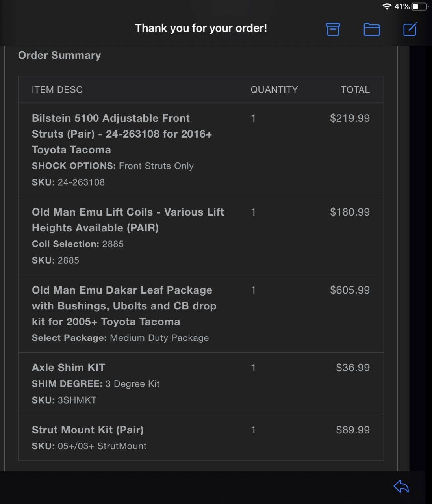The image size is (432, 504).
Task: Tap the archive box icon
Action: (333, 29)
